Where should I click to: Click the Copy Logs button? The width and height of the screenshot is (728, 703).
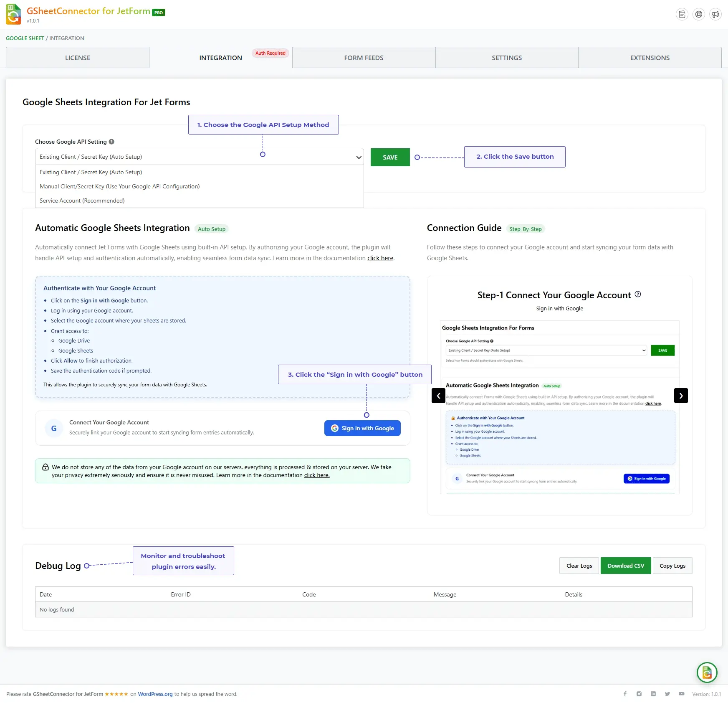tap(672, 566)
